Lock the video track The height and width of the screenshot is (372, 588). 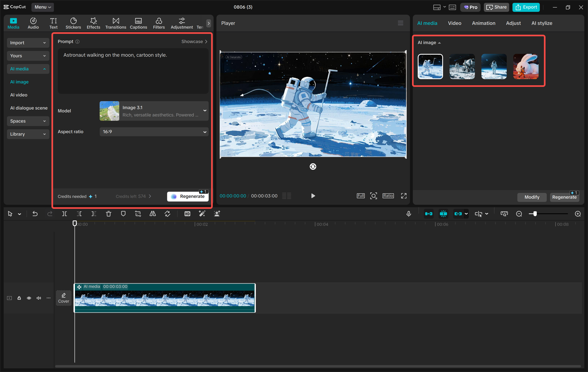pos(19,298)
